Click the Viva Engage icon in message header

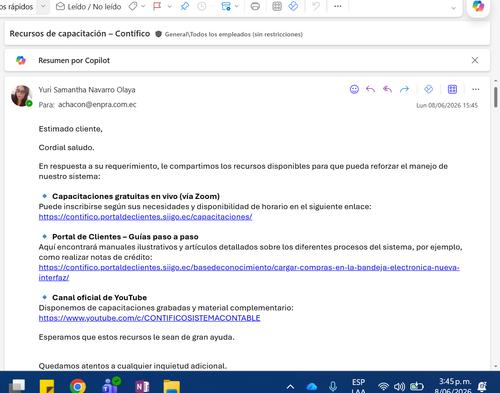[429, 89]
